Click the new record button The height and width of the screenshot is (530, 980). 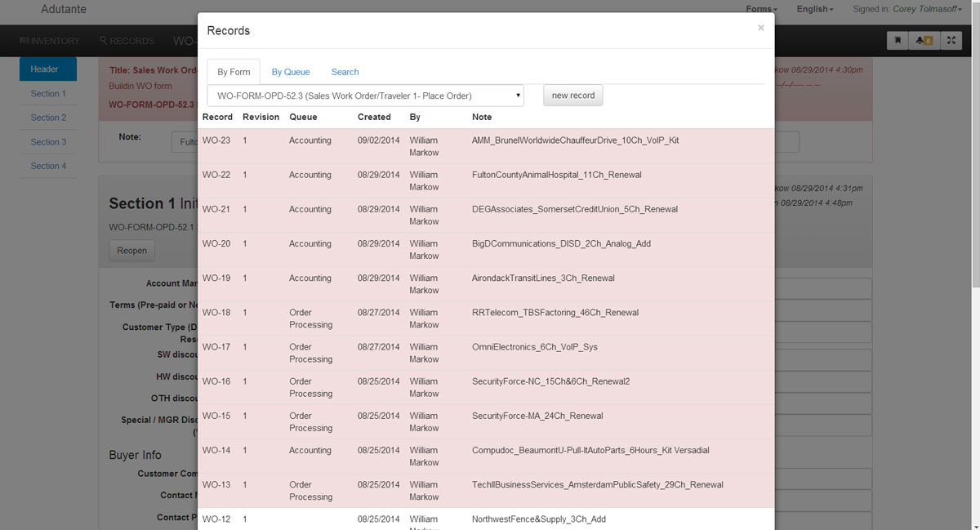tap(573, 96)
